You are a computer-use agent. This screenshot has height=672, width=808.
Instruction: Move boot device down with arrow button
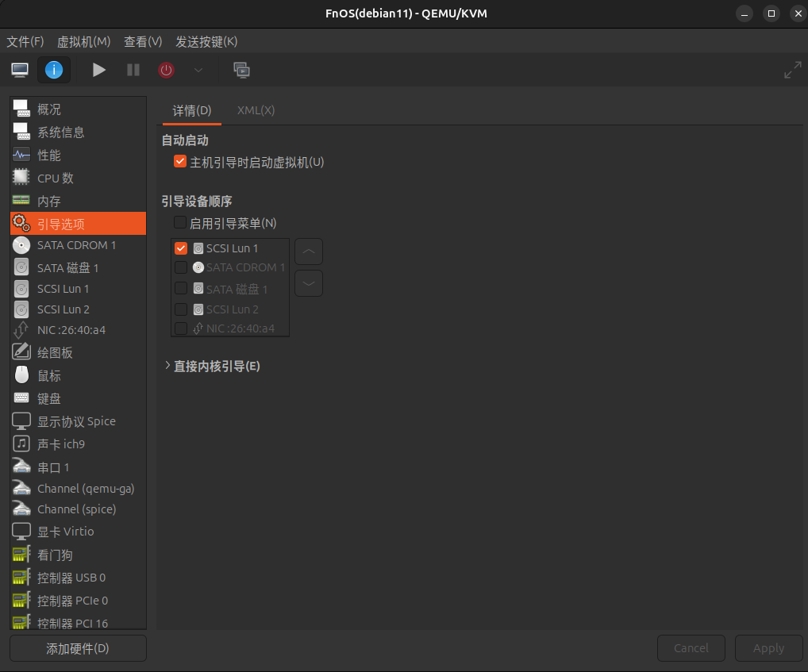[309, 283]
